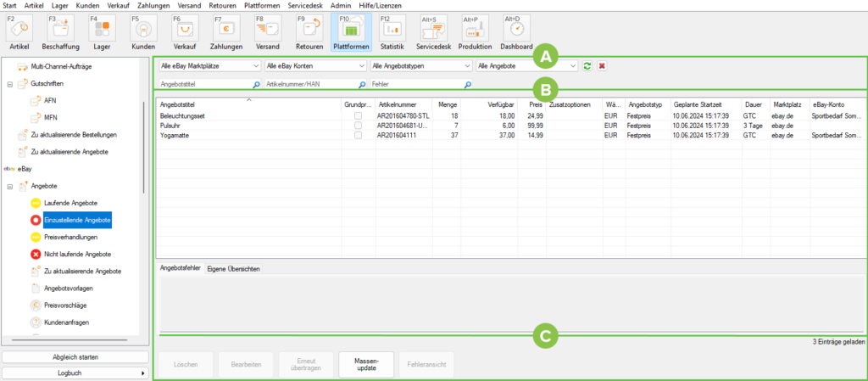Switch to the Eigene Übersichten tab
Screen dimensions: 868x381
click(235, 268)
